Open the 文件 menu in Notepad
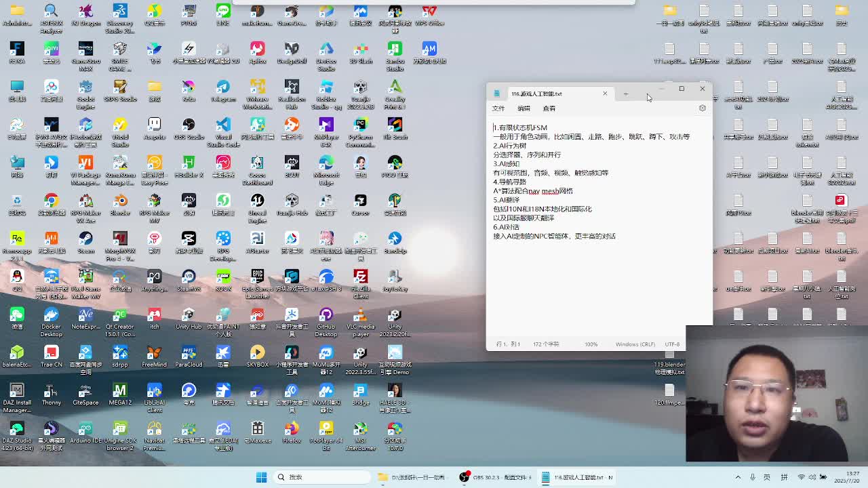This screenshot has height=488, width=868. (498, 108)
